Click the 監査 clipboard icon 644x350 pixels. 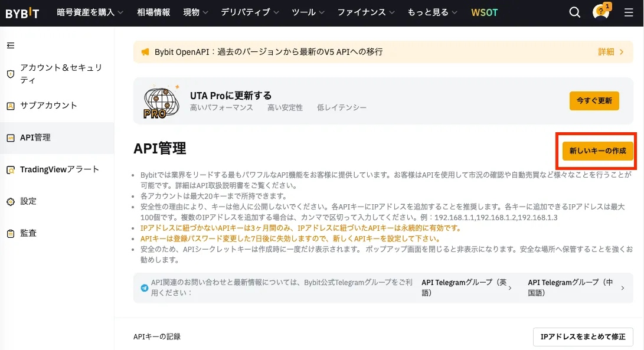[x=10, y=234]
